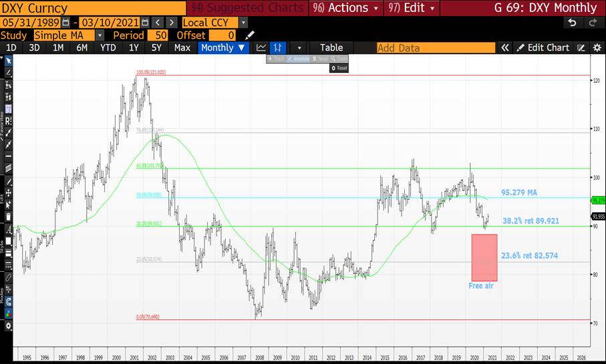
Task: Open the chart type dropdown arrow
Action: click(299, 48)
